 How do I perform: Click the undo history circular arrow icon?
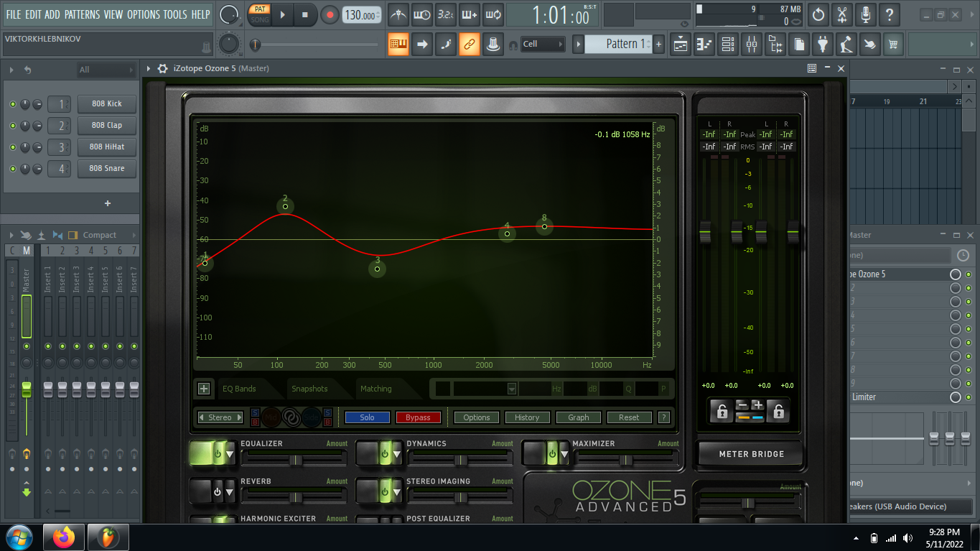pyautogui.click(x=818, y=14)
